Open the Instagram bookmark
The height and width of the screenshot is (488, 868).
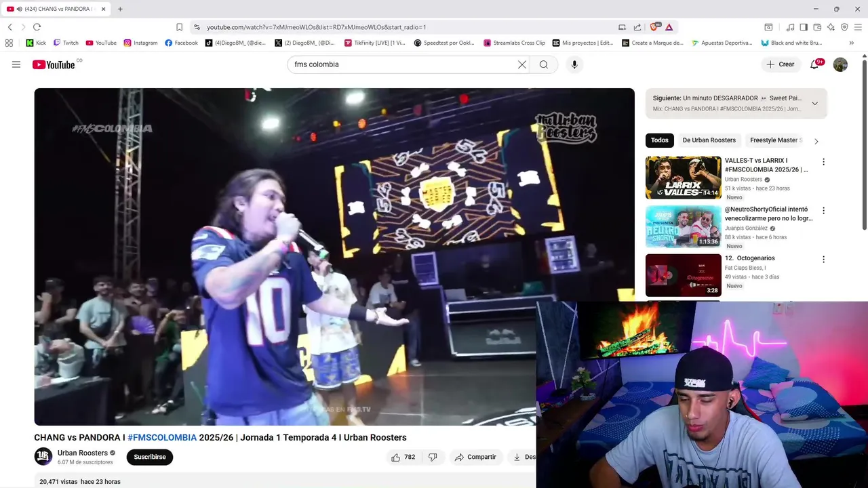pyautogui.click(x=140, y=43)
